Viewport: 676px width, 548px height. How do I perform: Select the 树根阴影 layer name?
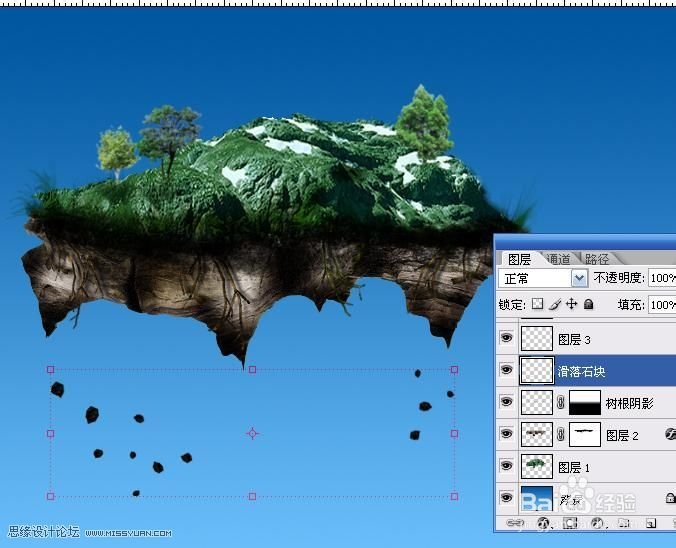pyautogui.click(x=629, y=403)
